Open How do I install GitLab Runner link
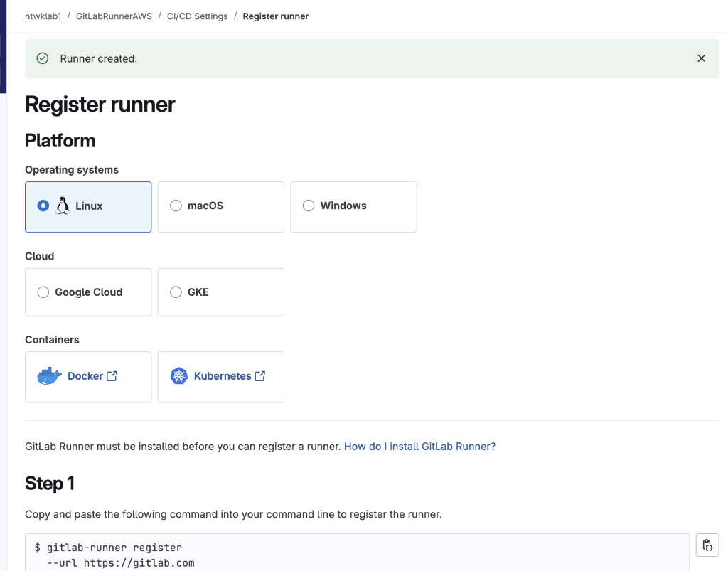 419,447
